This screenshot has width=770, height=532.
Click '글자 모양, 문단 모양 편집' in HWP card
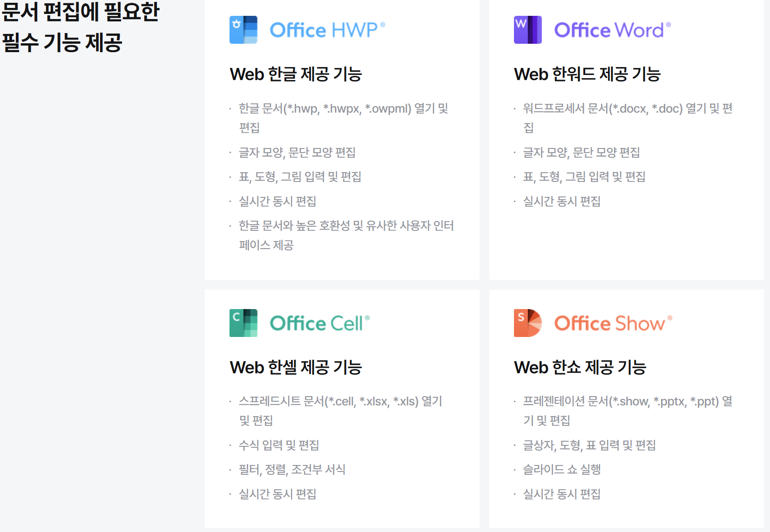tap(297, 153)
